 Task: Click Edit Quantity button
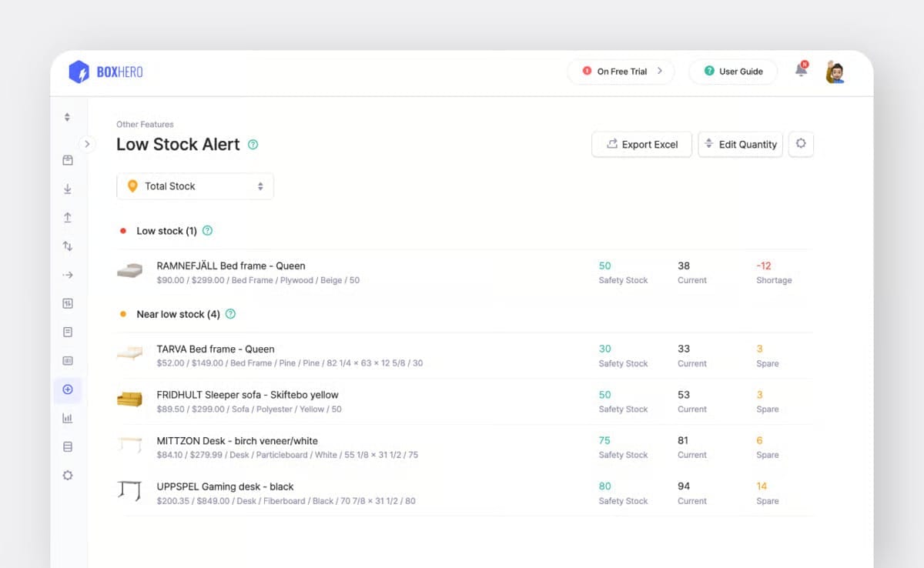740,144
